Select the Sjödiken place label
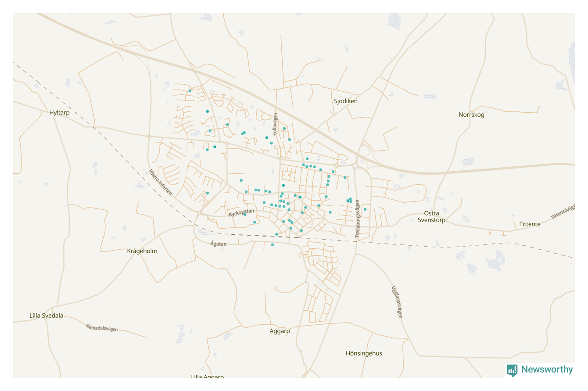This screenshot has width=588, height=391. pos(346,101)
